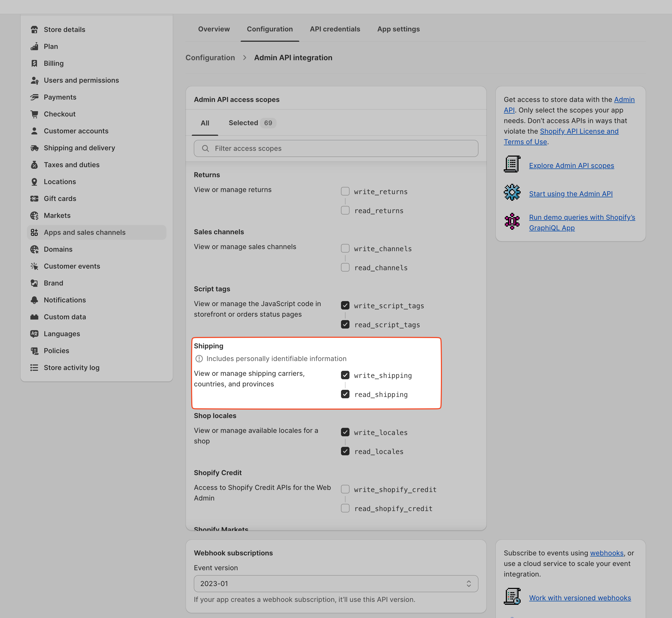Open the Event version 2023-01 dropdown
This screenshot has height=618, width=672.
(x=335, y=584)
